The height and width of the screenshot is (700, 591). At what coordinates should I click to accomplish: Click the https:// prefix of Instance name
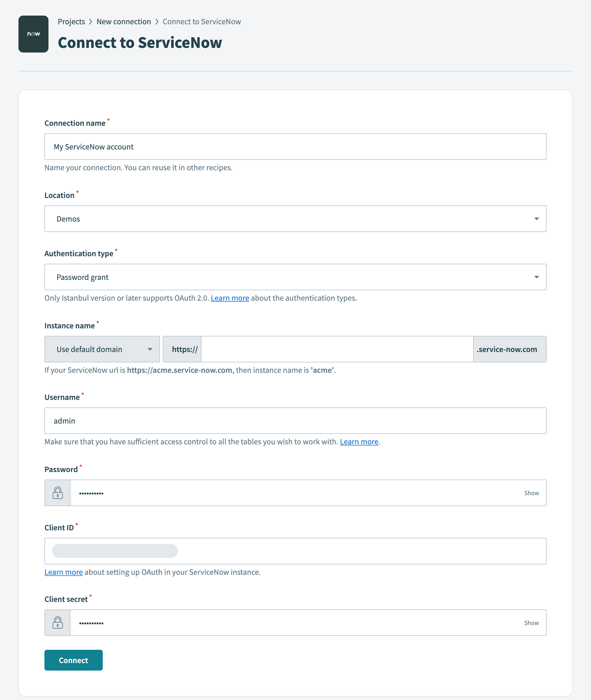182,349
